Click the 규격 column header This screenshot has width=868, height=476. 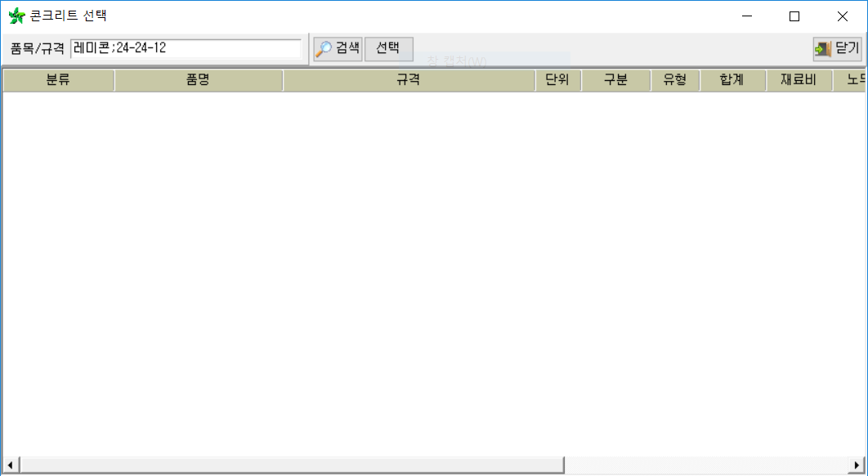409,80
